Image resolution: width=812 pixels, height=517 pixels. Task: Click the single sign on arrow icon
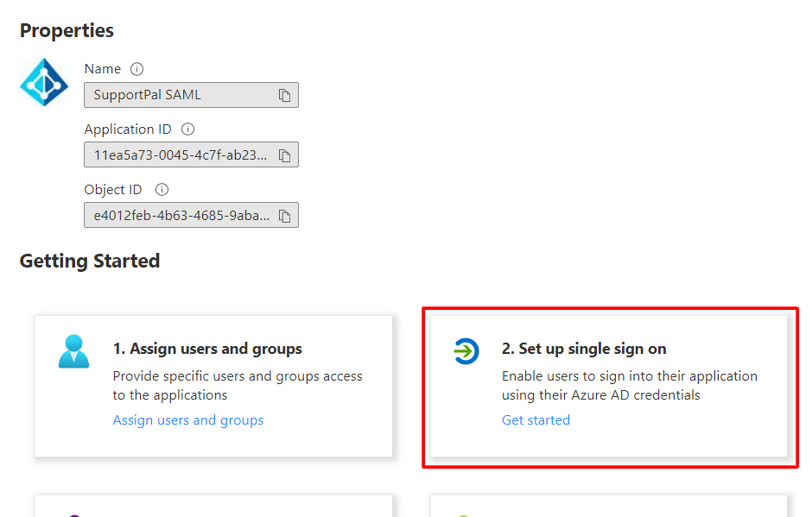click(466, 351)
